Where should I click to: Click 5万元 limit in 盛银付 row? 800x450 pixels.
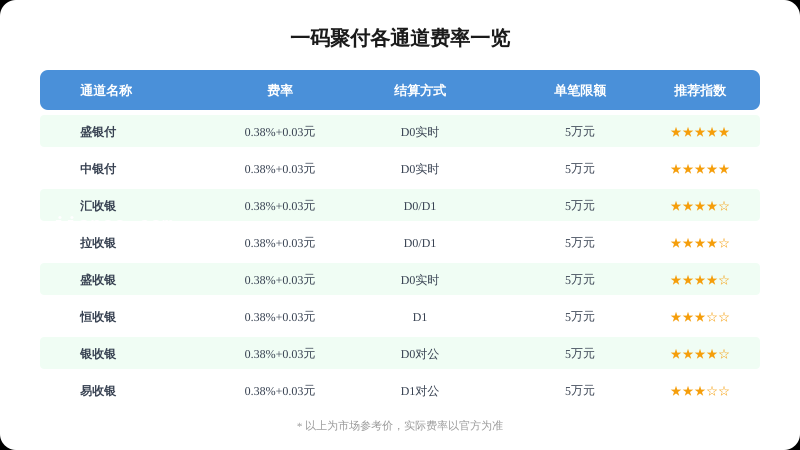pyautogui.click(x=580, y=132)
